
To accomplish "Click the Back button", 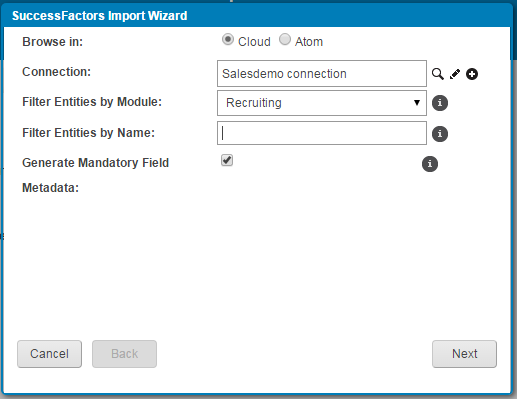I will [124, 354].
